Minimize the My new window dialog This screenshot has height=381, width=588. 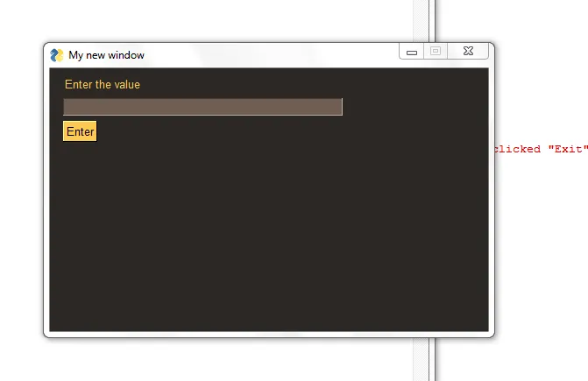(412, 52)
